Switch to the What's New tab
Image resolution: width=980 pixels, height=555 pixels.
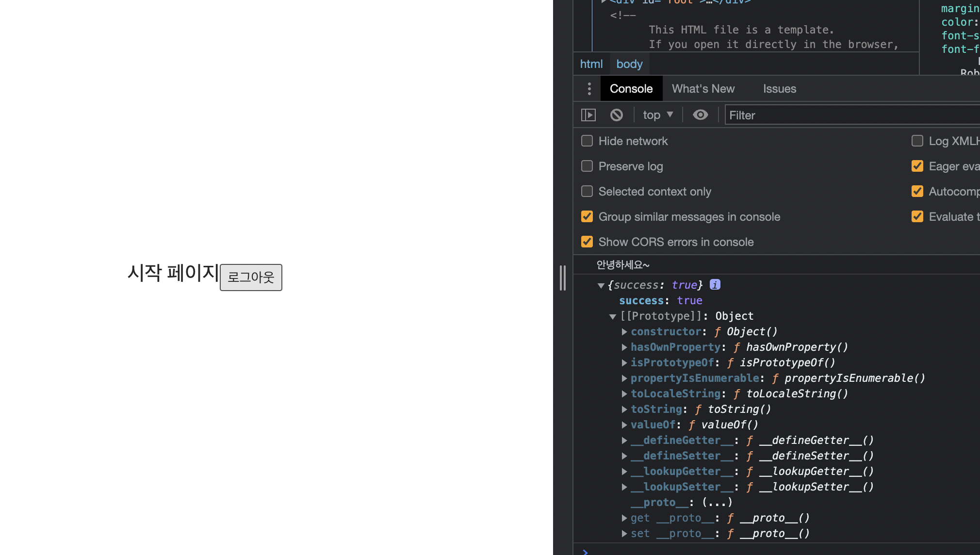(x=703, y=89)
